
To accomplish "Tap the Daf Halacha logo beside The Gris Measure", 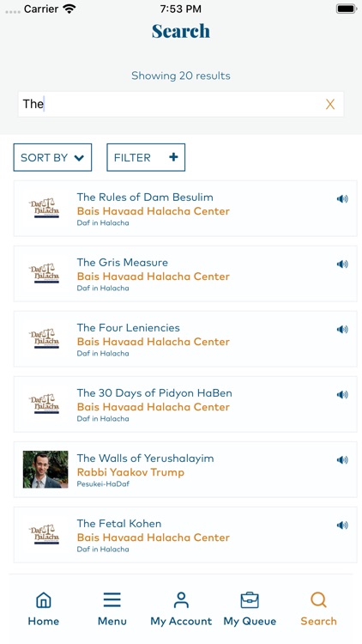I will pyautogui.click(x=45, y=274).
